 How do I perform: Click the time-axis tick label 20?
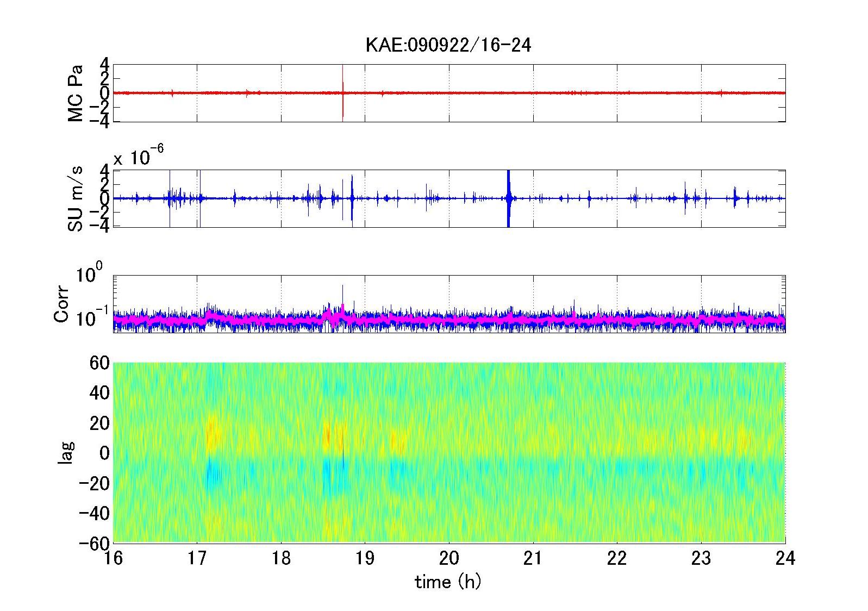(x=449, y=558)
